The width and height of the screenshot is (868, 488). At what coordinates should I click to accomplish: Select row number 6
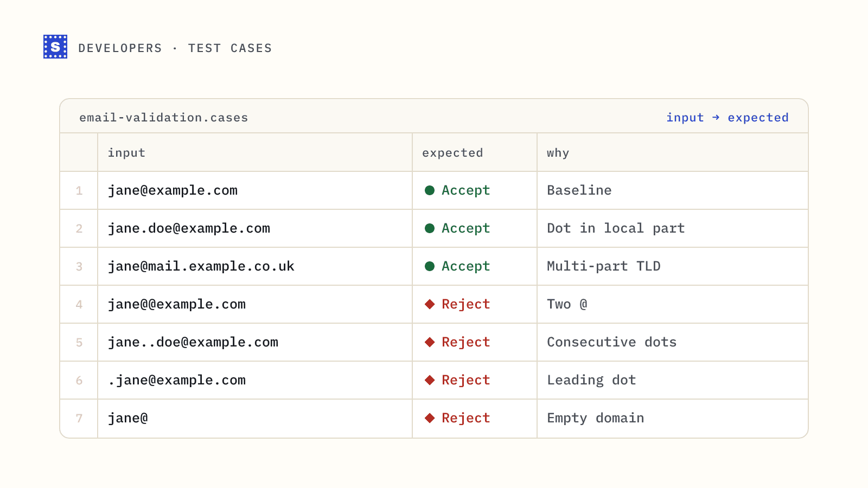[79, 380]
